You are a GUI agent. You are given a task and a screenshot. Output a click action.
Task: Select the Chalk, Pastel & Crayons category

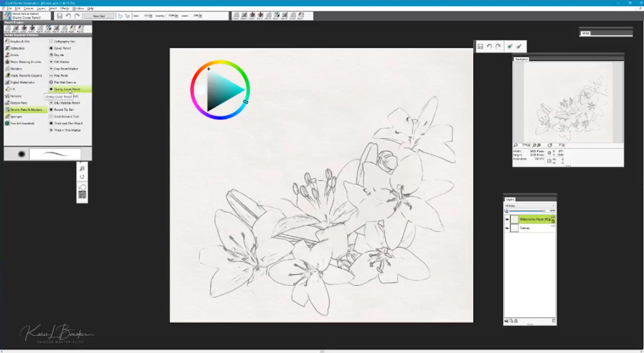click(x=25, y=75)
